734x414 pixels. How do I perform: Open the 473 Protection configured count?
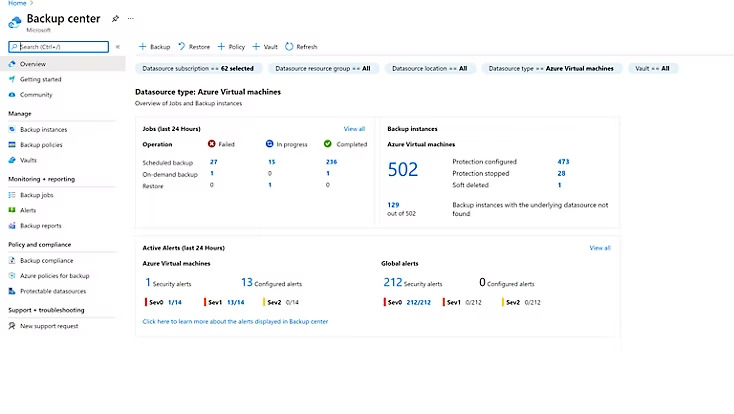coord(563,162)
